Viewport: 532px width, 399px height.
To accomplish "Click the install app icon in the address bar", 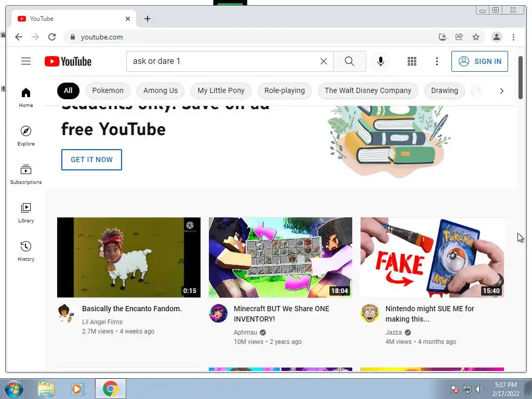I will 443,37.
